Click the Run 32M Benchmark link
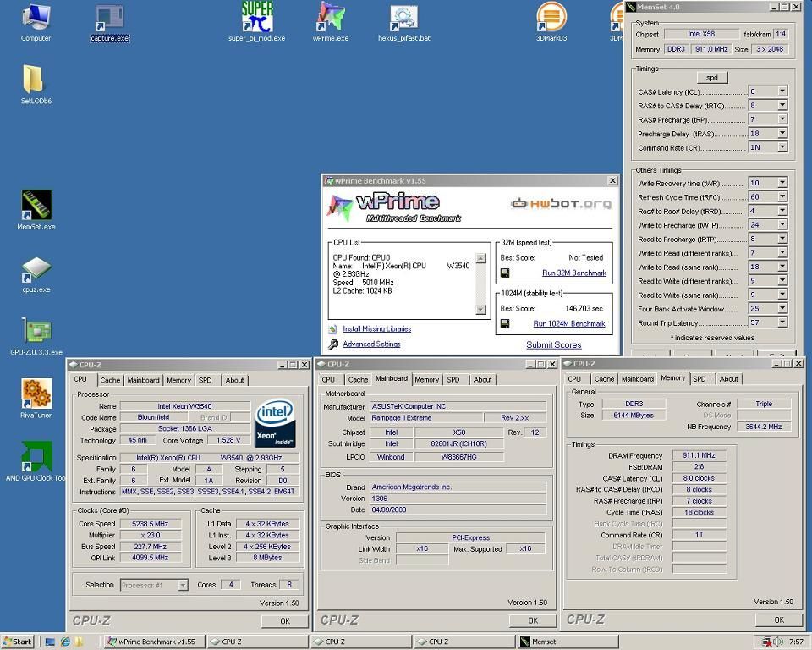812x650 pixels. tap(573, 273)
